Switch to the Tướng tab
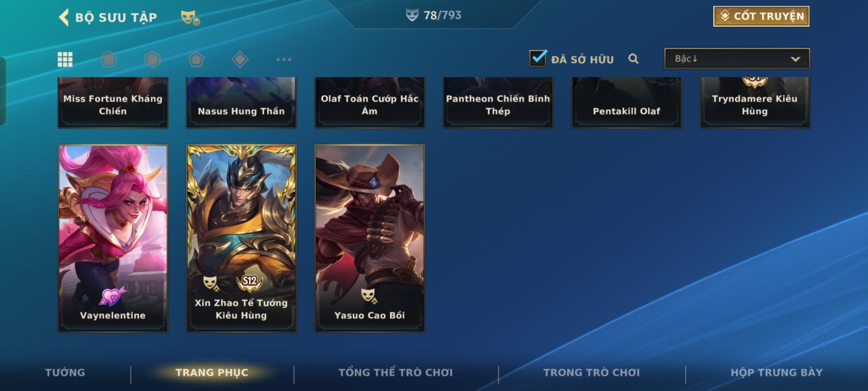868x391 pixels. pyautogui.click(x=65, y=373)
